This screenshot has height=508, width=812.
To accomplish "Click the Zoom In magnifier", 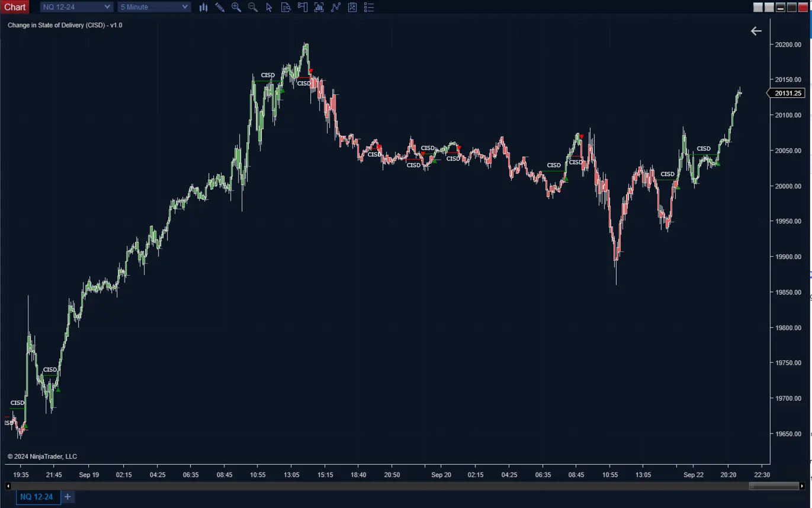I will pos(236,7).
